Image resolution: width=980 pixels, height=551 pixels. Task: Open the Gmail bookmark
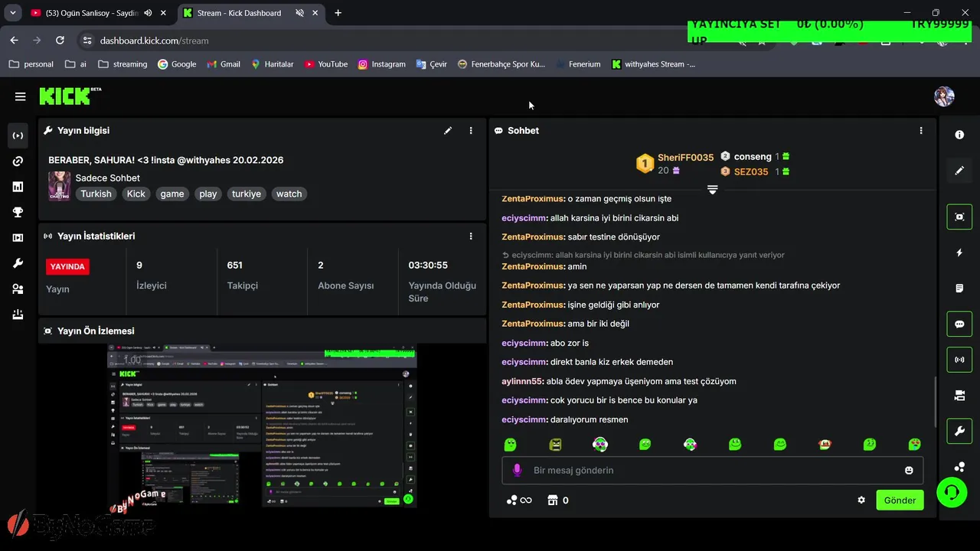(223, 64)
